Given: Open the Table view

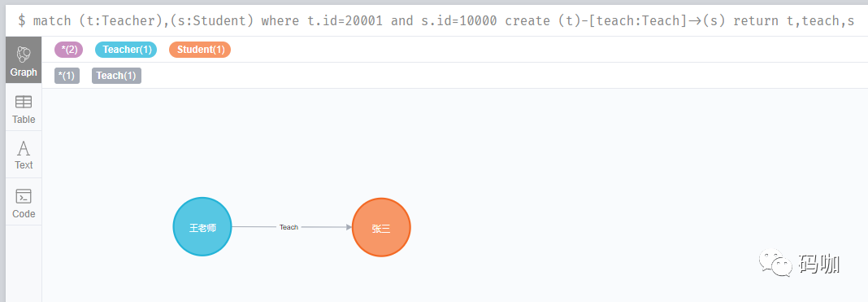Looking at the screenshot, I should pyautogui.click(x=24, y=108).
